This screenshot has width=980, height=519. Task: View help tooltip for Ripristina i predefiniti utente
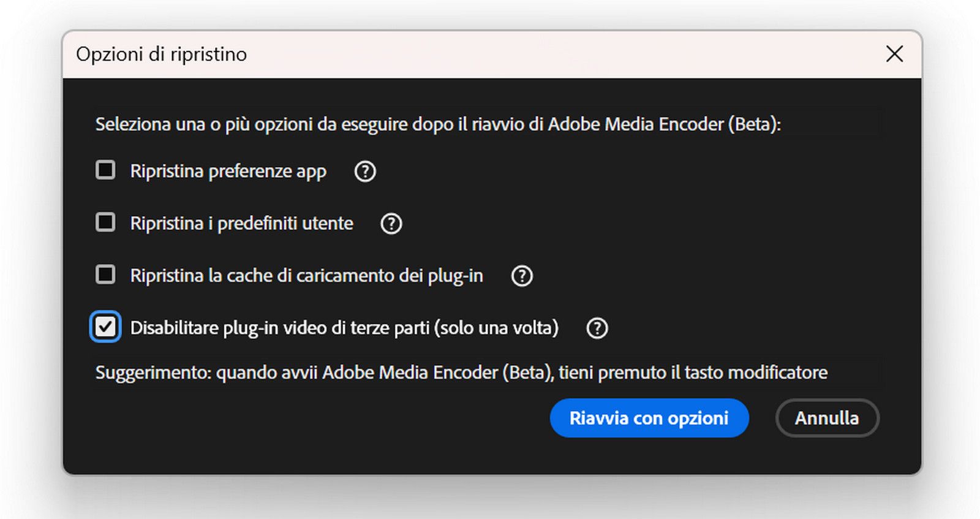[391, 224]
